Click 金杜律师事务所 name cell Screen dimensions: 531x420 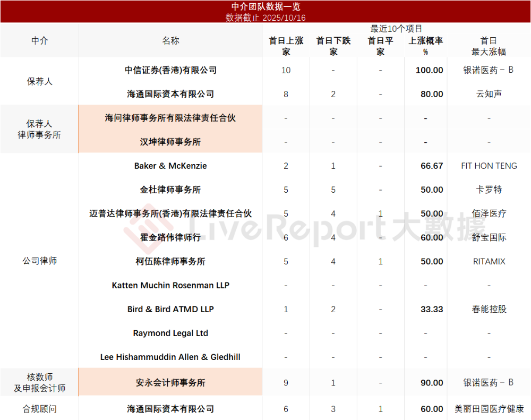170,190
